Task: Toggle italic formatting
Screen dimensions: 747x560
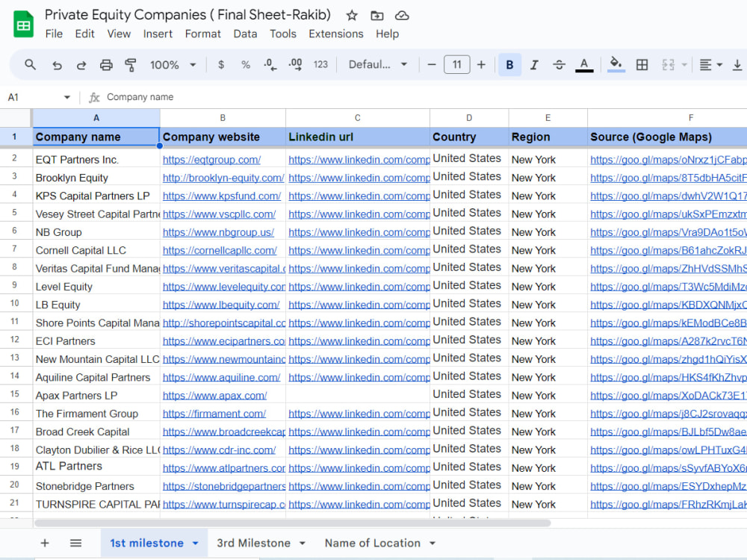Action: click(534, 64)
